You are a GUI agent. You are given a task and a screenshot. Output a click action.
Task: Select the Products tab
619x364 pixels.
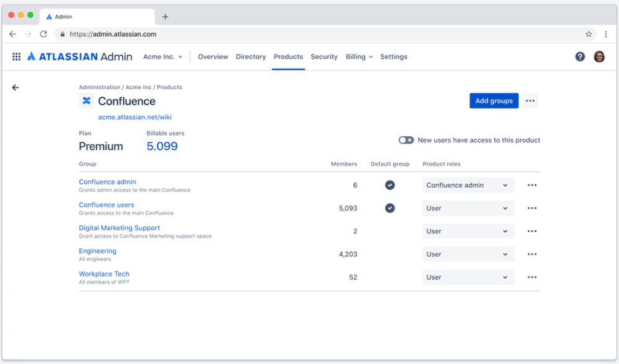click(x=288, y=57)
